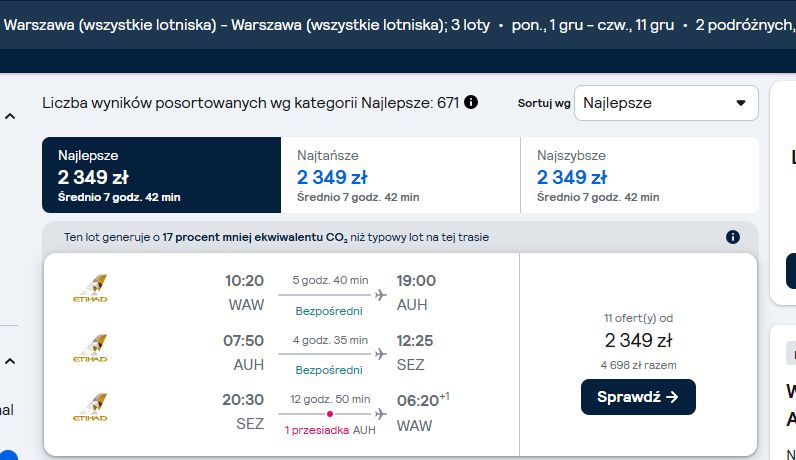796x460 pixels.
Task: Click Etihad logo for SEZ to WAW flight
Action: click(x=90, y=408)
